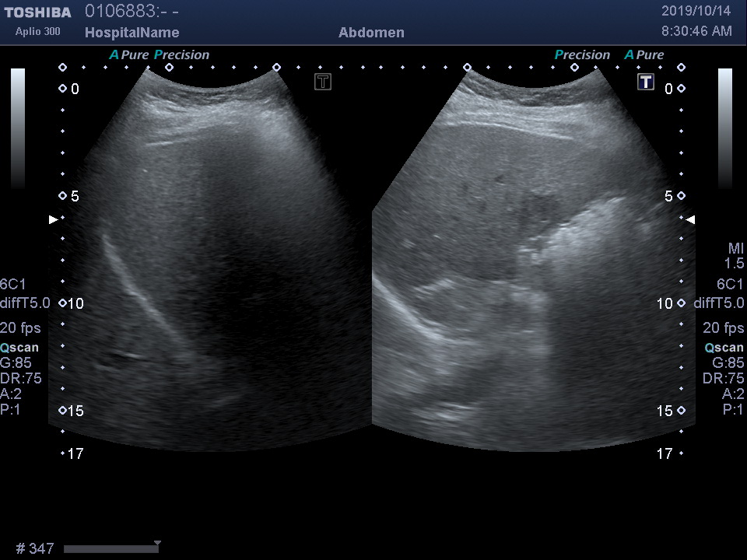The height and width of the screenshot is (560, 747).
Task: Click the left 6C1 probe label
Action: pos(13,285)
